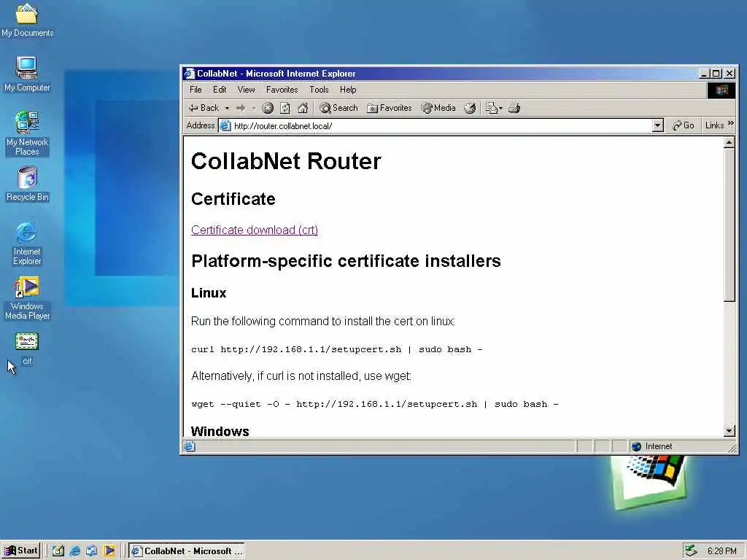The width and height of the screenshot is (747, 560).
Task: Click the Forward arrow button
Action: click(x=241, y=108)
